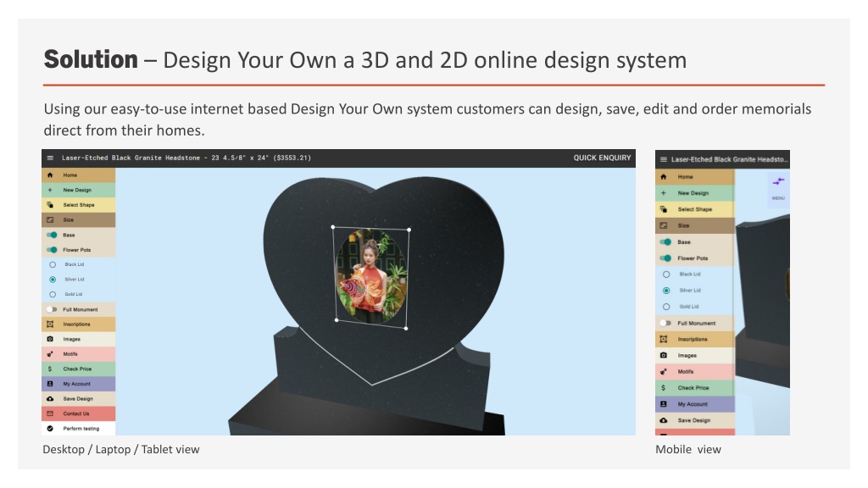
Task: Click the Size icon in desktop sidebar
Action: tap(50, 219)
